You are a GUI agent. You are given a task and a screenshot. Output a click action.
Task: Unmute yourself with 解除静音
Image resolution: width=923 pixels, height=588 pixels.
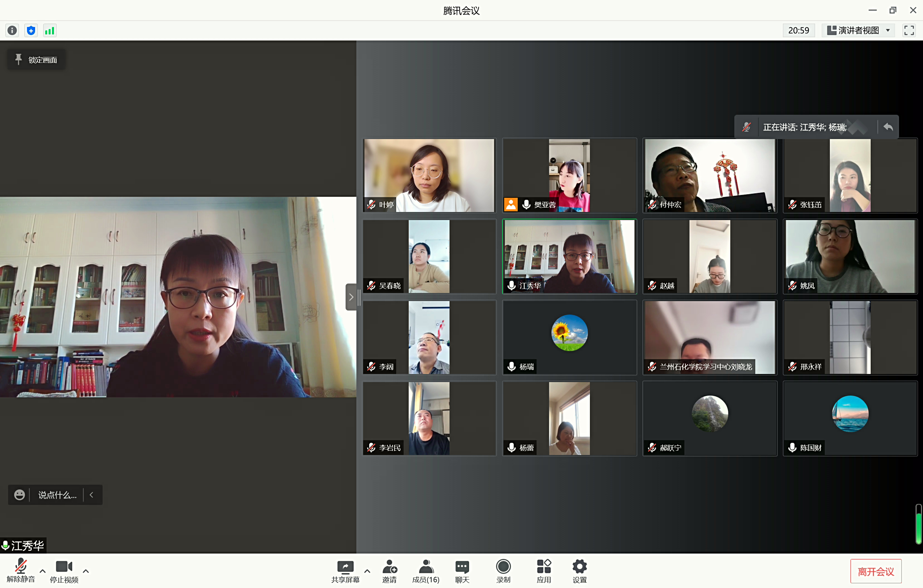(x=21, y=571)
